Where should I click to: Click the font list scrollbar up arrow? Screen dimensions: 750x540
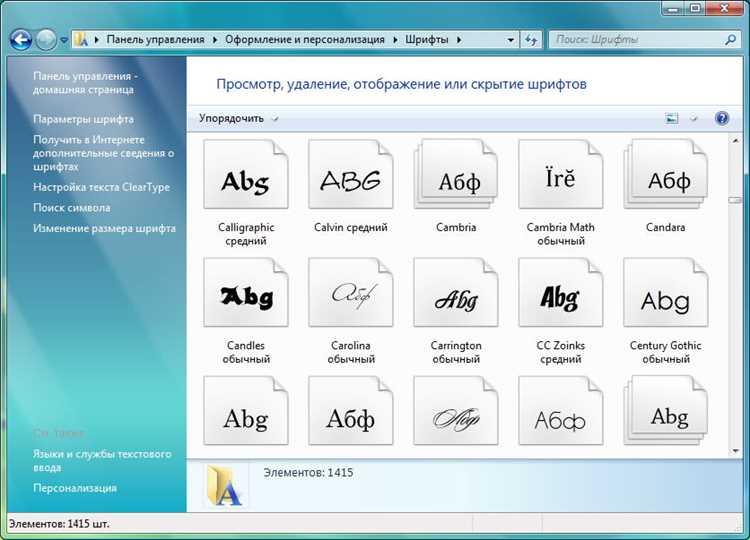(735, 141)
